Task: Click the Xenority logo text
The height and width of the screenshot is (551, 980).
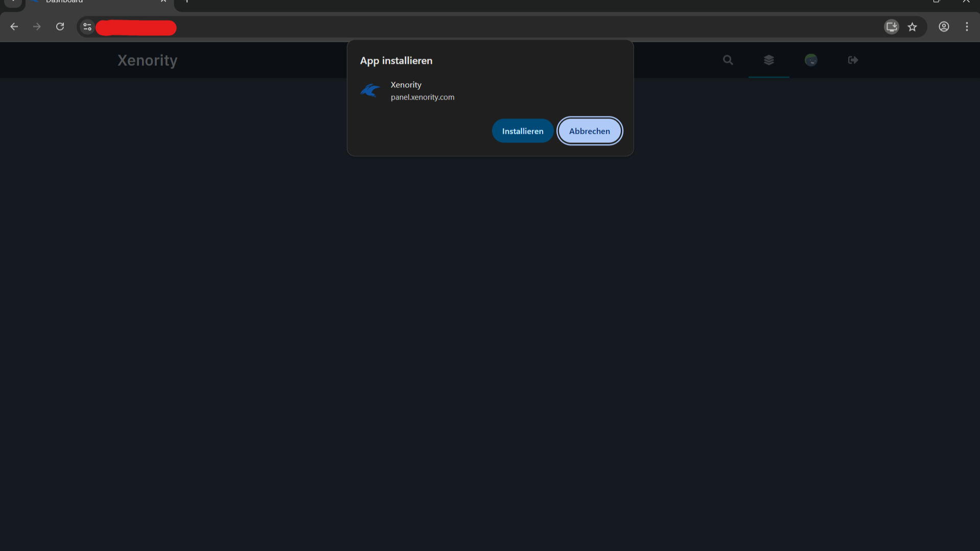Action: click(147, 60)
